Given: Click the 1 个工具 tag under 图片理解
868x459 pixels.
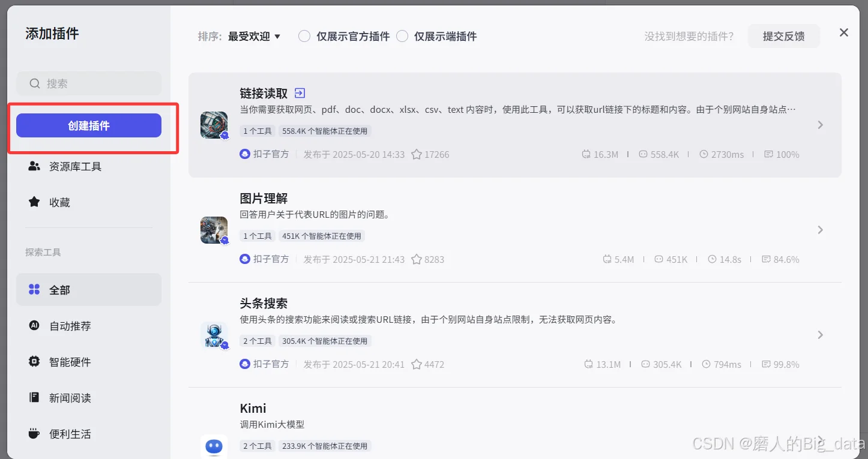Looking at the screenshot, I should (258, 236).
